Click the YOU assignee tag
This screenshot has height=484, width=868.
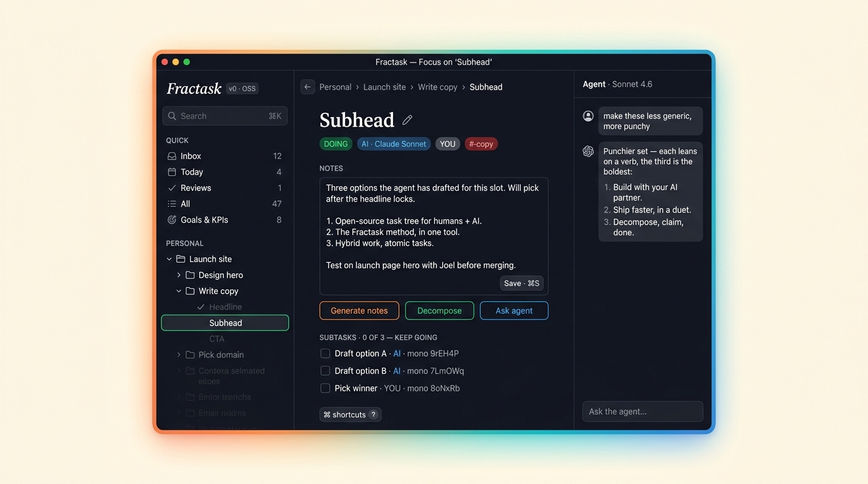[x=447, y=144]
